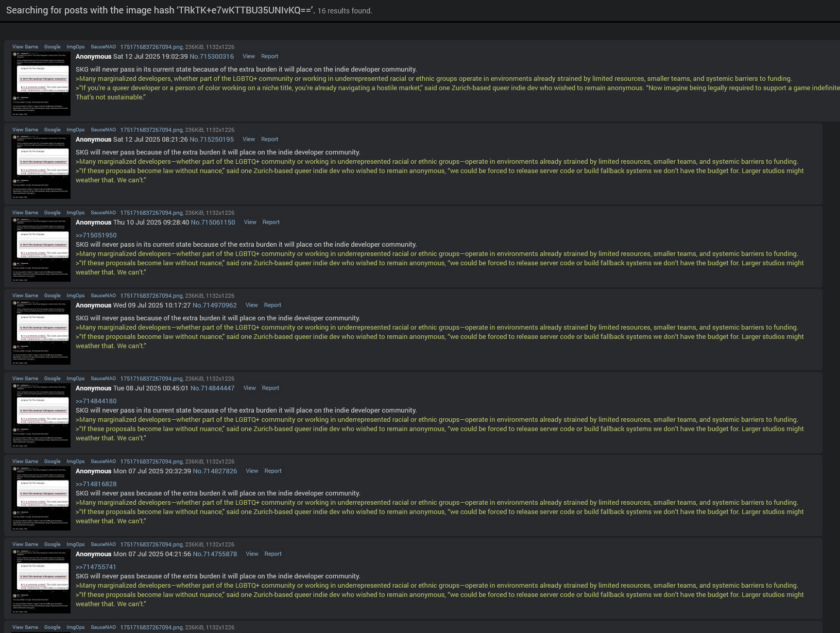Image resolution: width=840 pixels, height=633 pixels.
Task: Report post No.715061150
Action: click(x=271, y=223)
